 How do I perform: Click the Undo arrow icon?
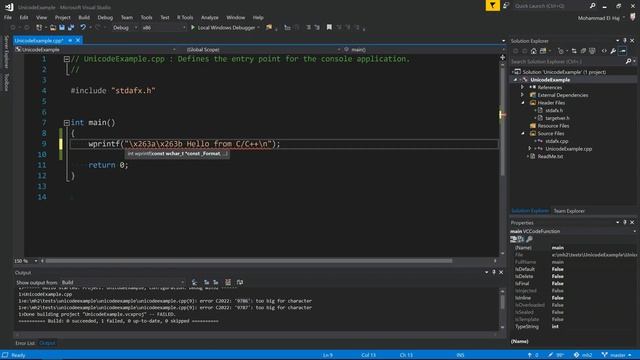[83, 28]
